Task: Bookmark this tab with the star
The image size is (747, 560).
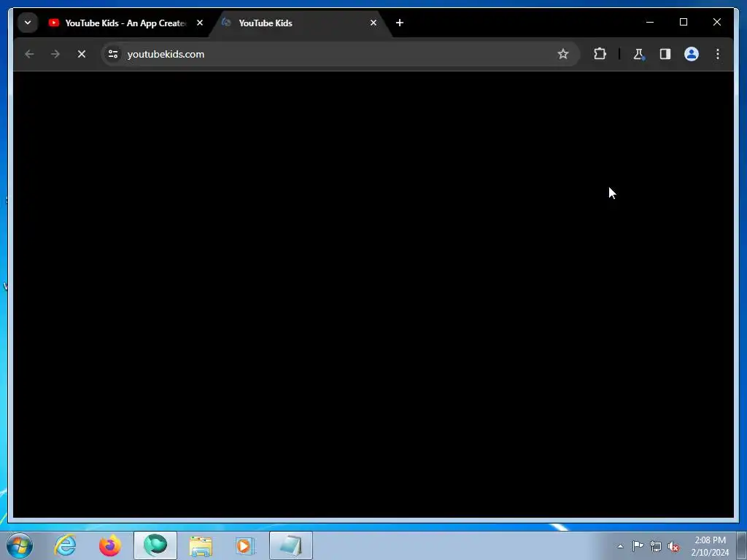Action: click(563, 54)
